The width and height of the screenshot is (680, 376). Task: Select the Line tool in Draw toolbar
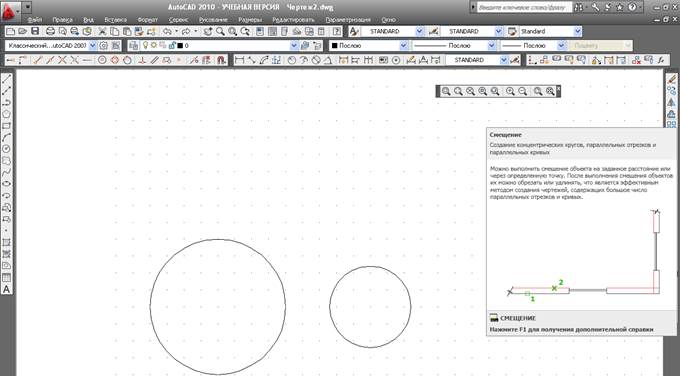[x=7, y=79]
